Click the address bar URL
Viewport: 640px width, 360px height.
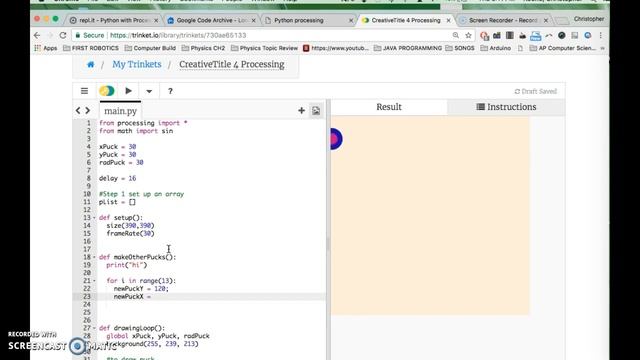point(178,36)
